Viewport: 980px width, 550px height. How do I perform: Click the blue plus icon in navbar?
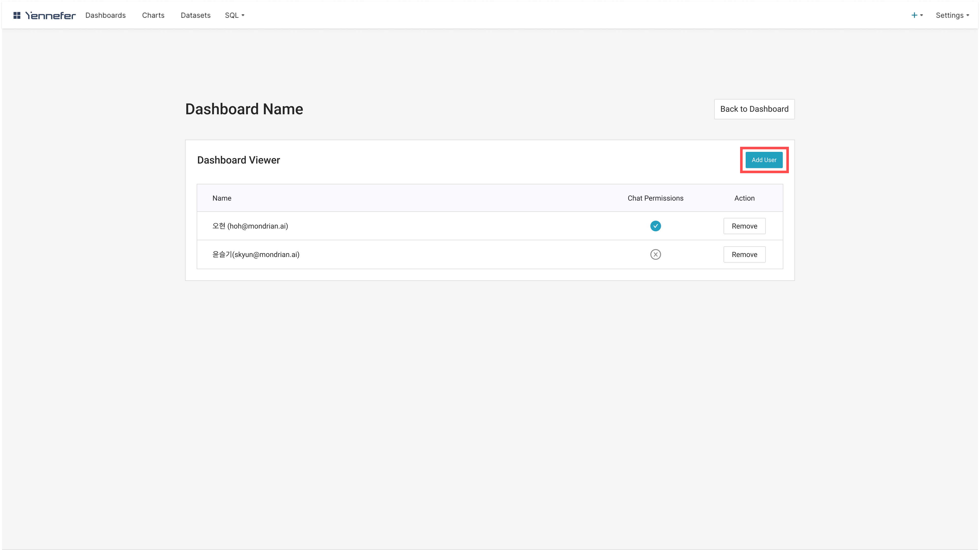(914, 15)
